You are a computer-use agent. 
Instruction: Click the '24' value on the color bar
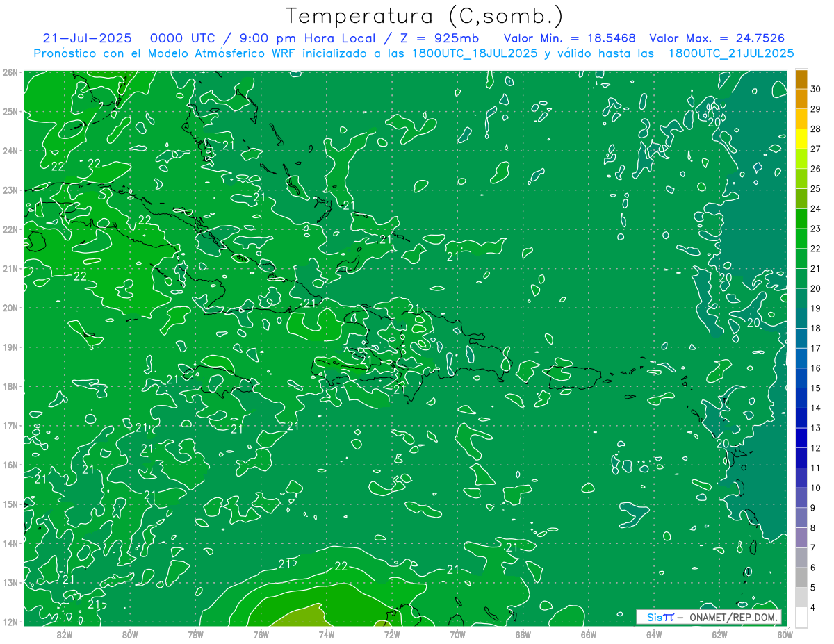815,208
